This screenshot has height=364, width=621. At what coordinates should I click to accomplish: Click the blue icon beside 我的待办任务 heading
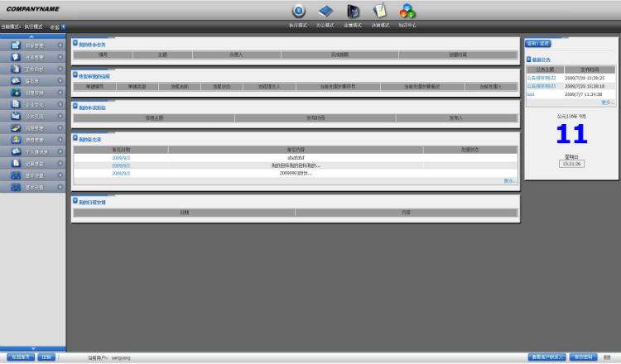(75, 43)
